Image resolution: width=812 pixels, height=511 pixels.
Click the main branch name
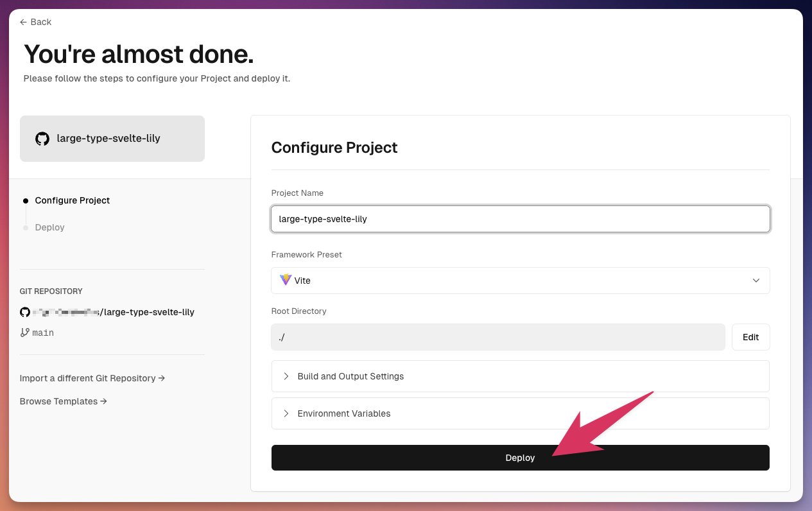43,333
